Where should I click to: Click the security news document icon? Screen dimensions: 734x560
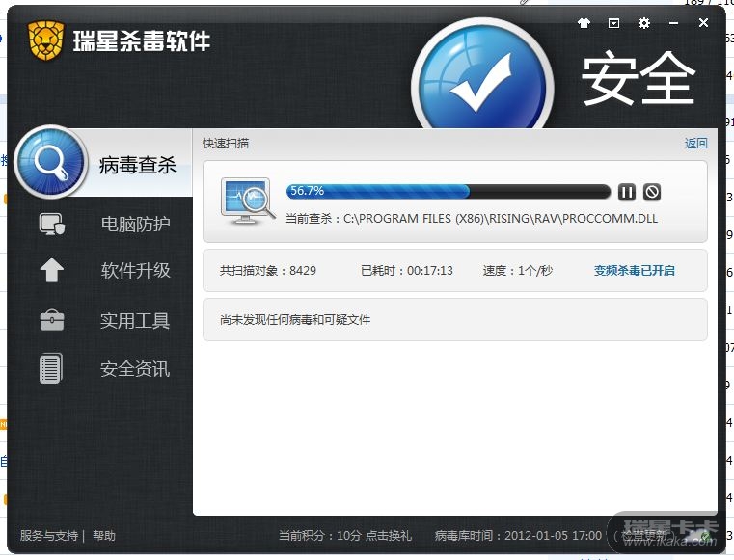pos(51,368)
